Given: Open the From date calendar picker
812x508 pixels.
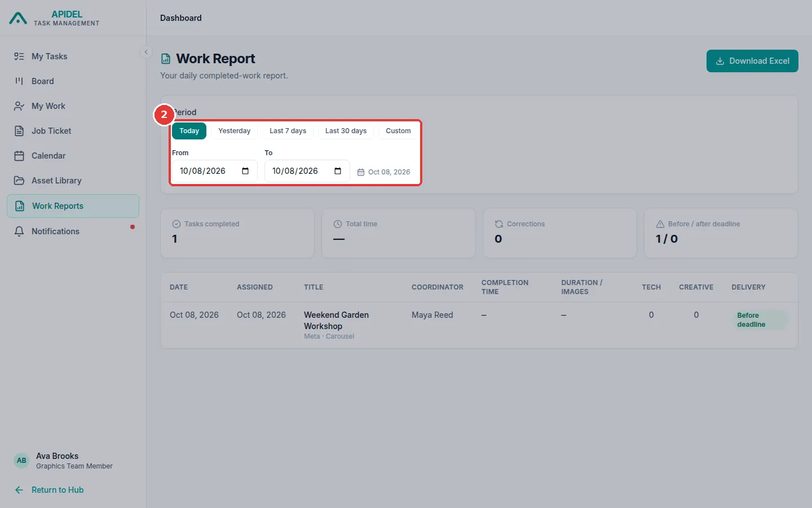Looking at the screenshot, I should tap(245, 171).
